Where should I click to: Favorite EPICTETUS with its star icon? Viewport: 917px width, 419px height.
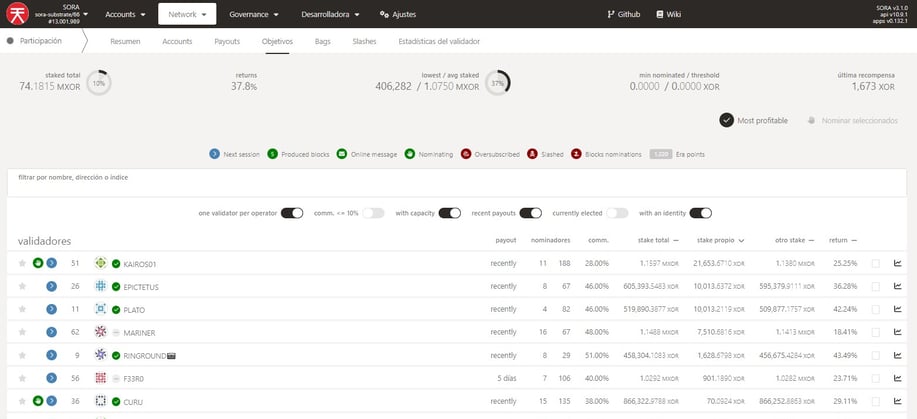[22, 286]
